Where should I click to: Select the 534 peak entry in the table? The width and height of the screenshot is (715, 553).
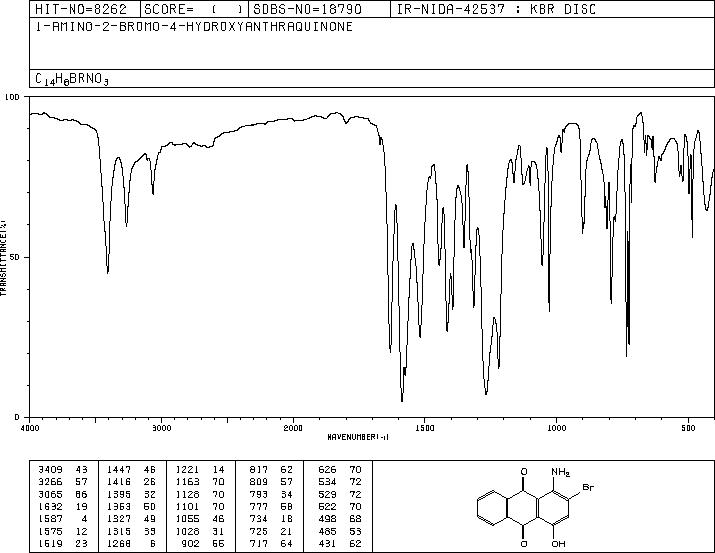[340, 482]
